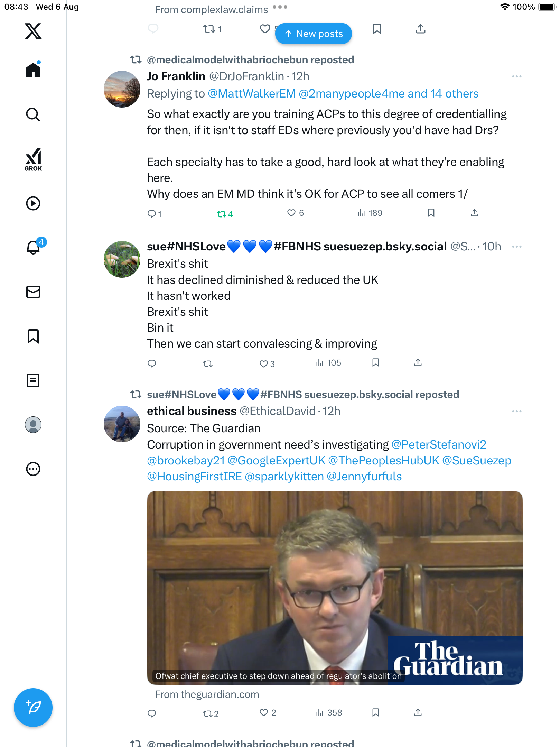Bookmark the Brexit post by sue#NHSLove
This screenshot has width=560, height=747.
click(x=376, y=363)
